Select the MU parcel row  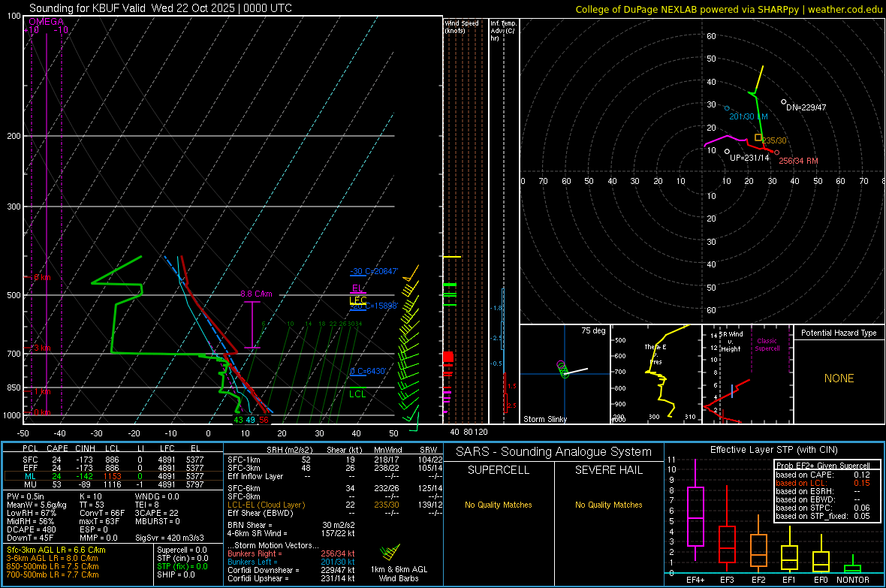113,484
